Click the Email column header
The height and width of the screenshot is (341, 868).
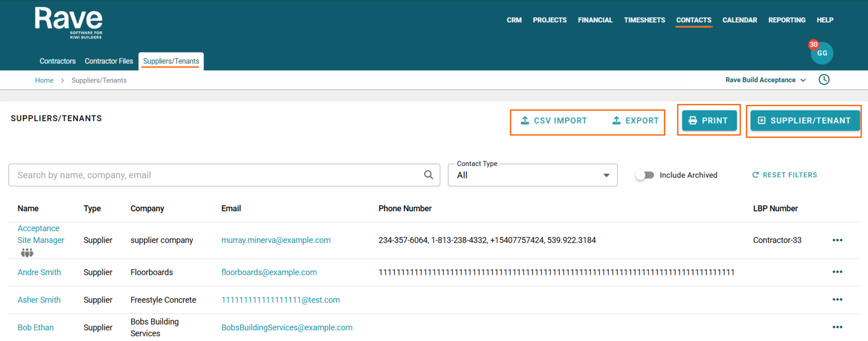pos(231,208)
